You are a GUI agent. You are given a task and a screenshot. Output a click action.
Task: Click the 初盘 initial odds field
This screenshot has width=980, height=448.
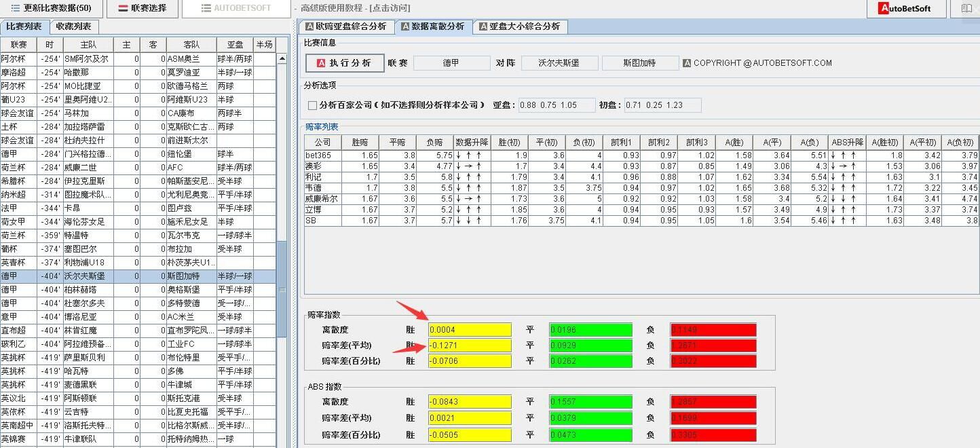(662, 105)
